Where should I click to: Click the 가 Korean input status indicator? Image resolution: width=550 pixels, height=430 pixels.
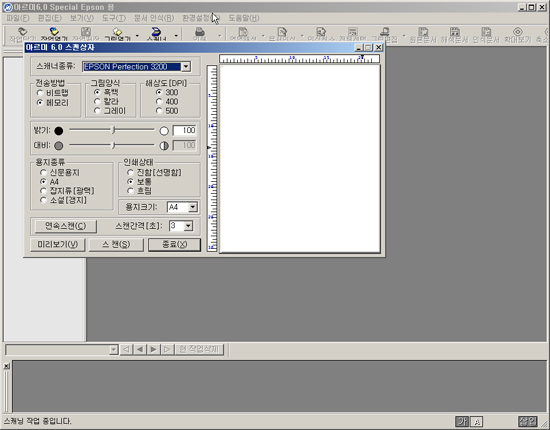pos(462,421)
